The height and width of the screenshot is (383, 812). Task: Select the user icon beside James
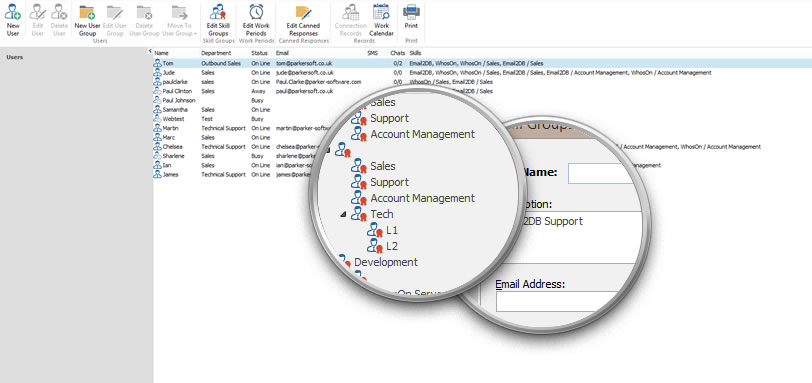pyautogui.click(x=157, y=174)
